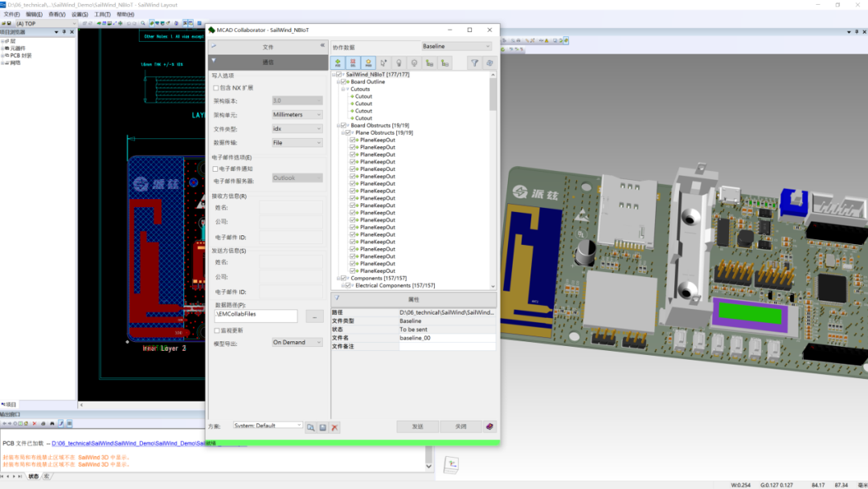Image resolution: width=868 pixels, height=489 pixels.
Task: Open the System: Default scheme dropdown
Action: pos(268,426)
